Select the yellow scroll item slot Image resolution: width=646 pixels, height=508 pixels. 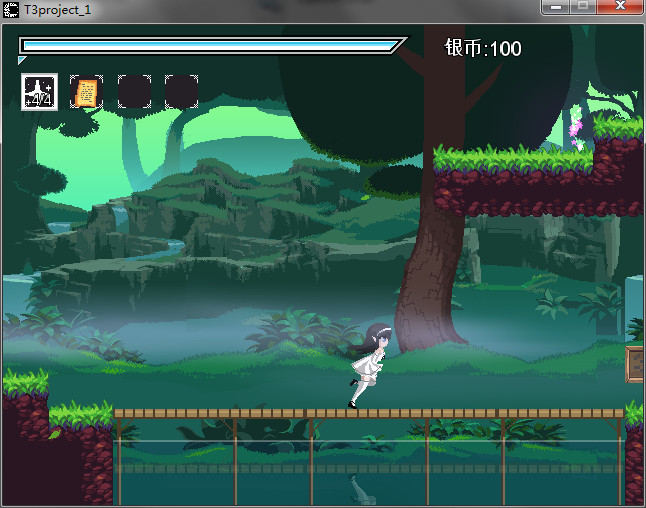coord(86,92)
